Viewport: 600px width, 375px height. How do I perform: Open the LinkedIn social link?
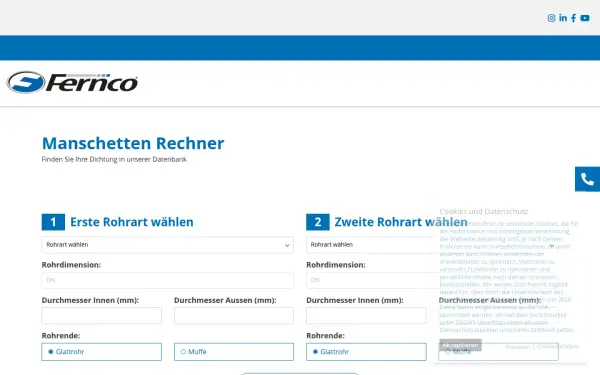[x=562, y=18]
